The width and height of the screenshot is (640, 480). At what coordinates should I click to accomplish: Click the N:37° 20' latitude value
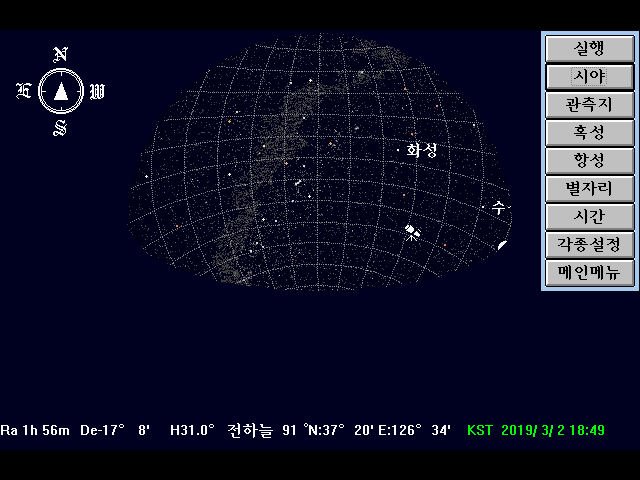tap(339, 430)
